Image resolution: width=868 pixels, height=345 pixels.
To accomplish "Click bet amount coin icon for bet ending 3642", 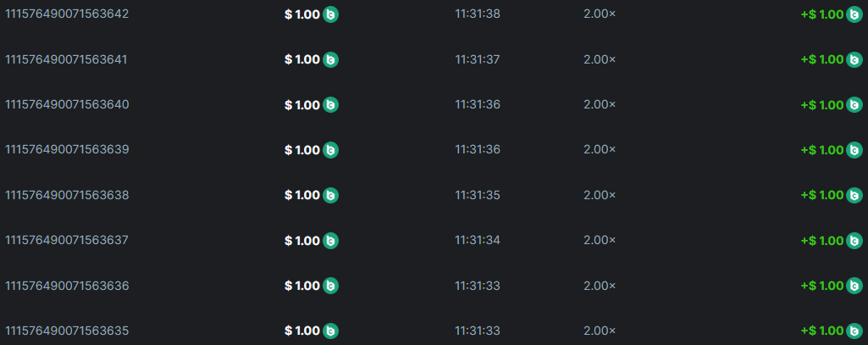I will tap(331, 14).
